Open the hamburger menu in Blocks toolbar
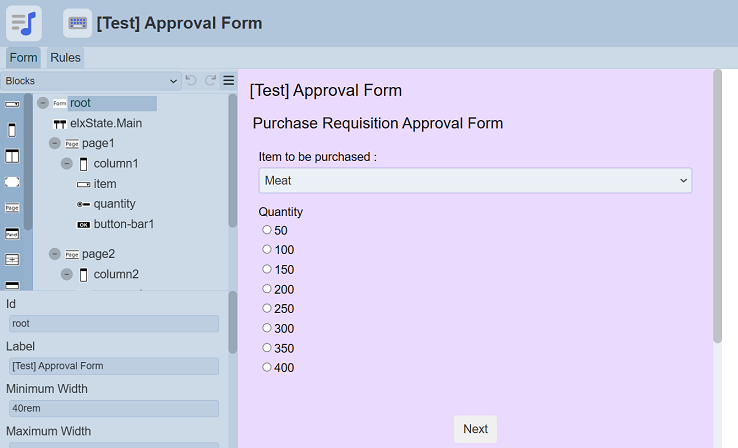Viewport: 738px width, 448px height. [x=228, y=81]
